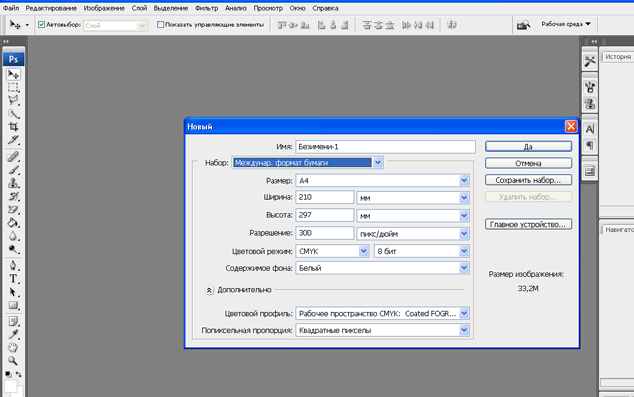Click the Главное устройство button
The image size is (634, 397).
pos(528,224)
